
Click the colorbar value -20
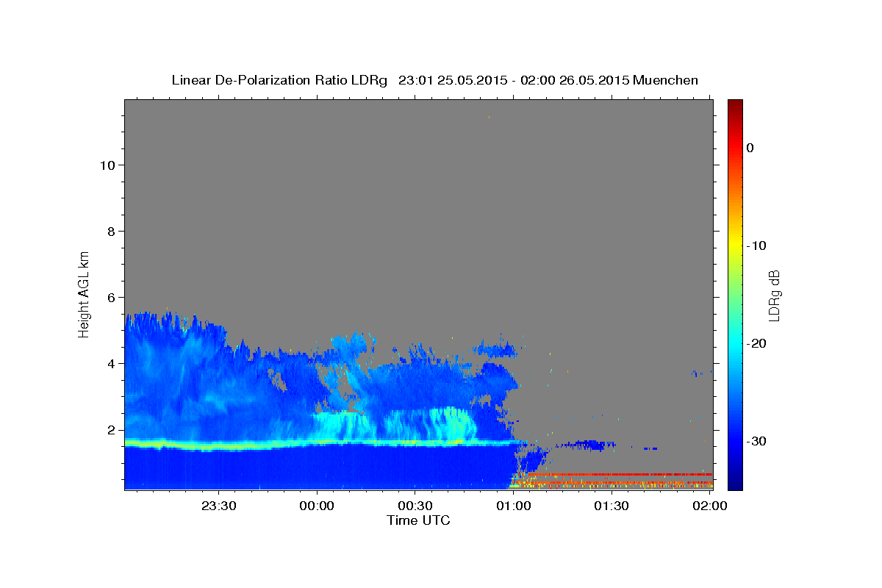coord(755,343)
